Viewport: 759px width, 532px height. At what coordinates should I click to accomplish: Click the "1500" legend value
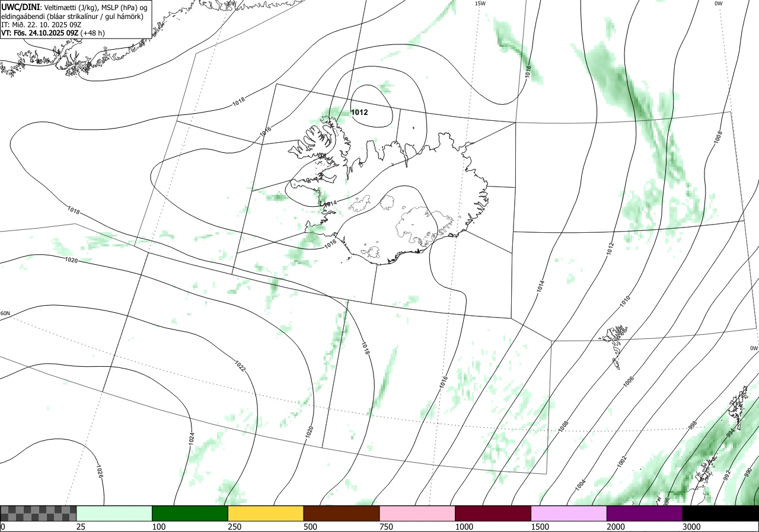(540, 527)
